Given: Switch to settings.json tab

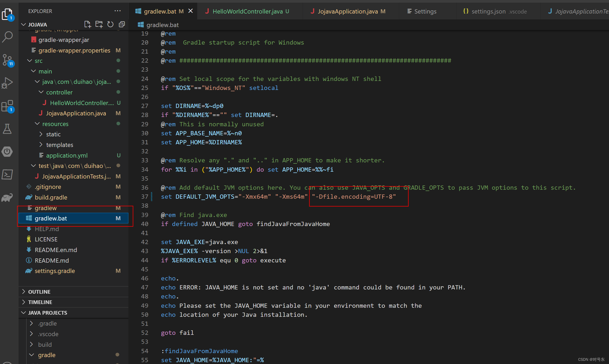Looking at the screenshot, I should 498,11.
